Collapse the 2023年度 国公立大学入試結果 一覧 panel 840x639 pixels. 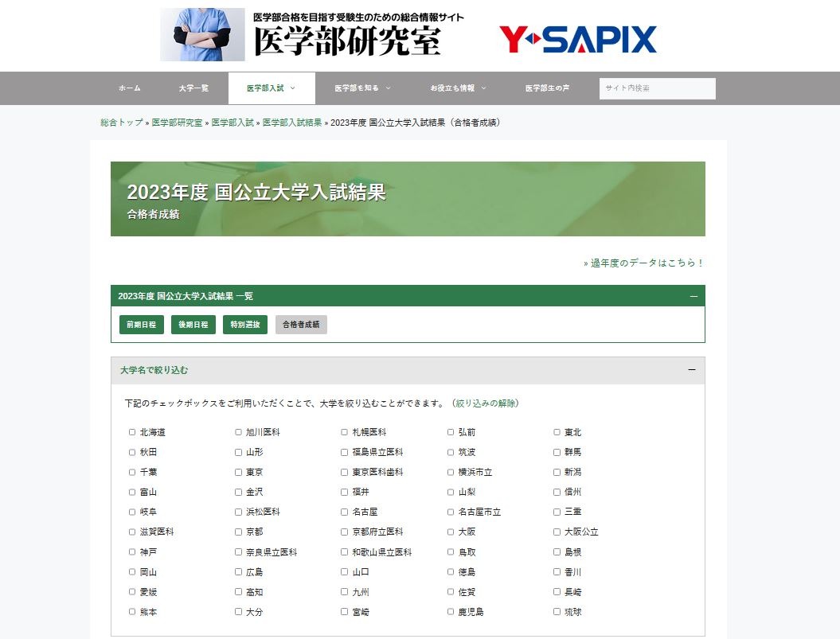pos(693,296)
